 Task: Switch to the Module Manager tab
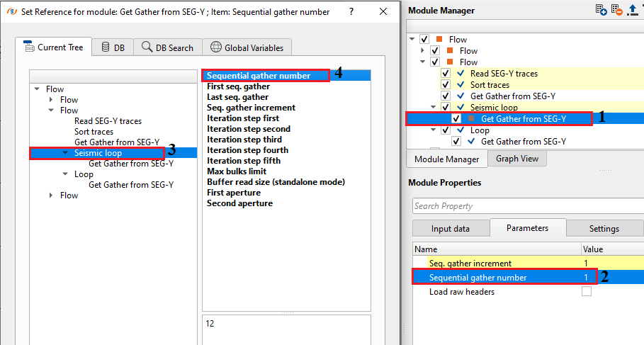pos(447,159)
